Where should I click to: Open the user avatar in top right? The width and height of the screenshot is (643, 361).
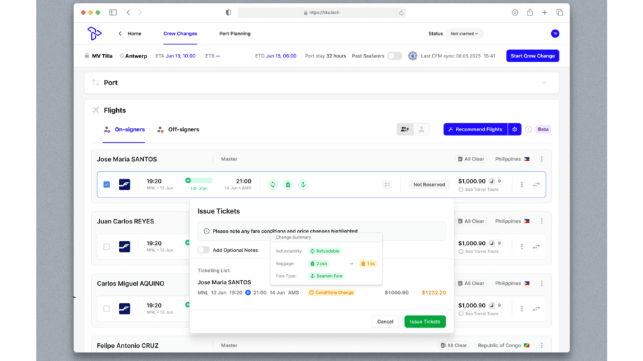(555, 34)
